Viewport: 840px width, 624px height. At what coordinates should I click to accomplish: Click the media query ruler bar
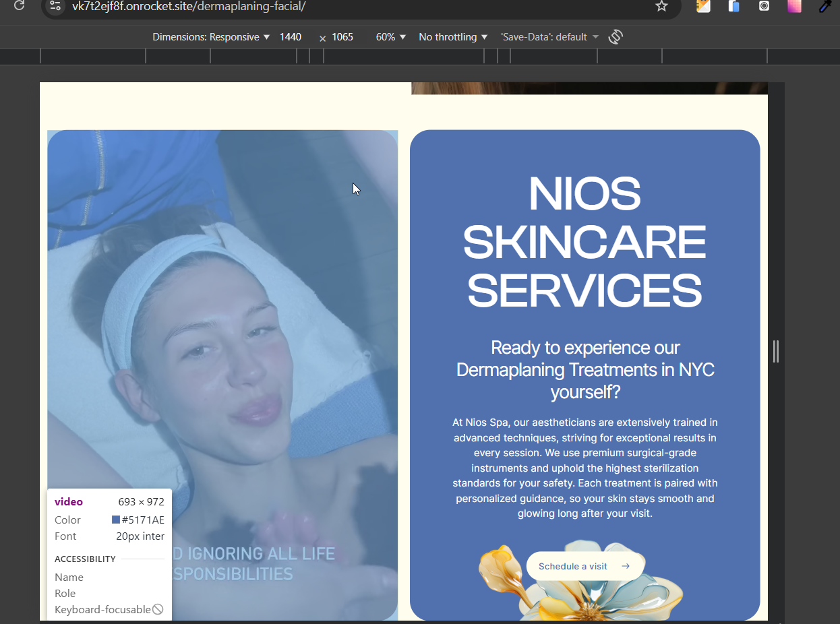click(x=420, y=57)
